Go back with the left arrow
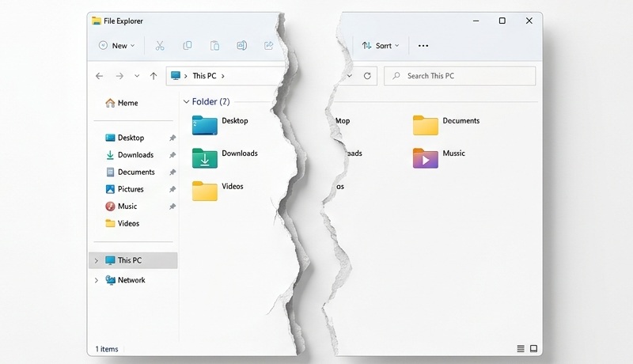633x364 pixels. [100, 76]
